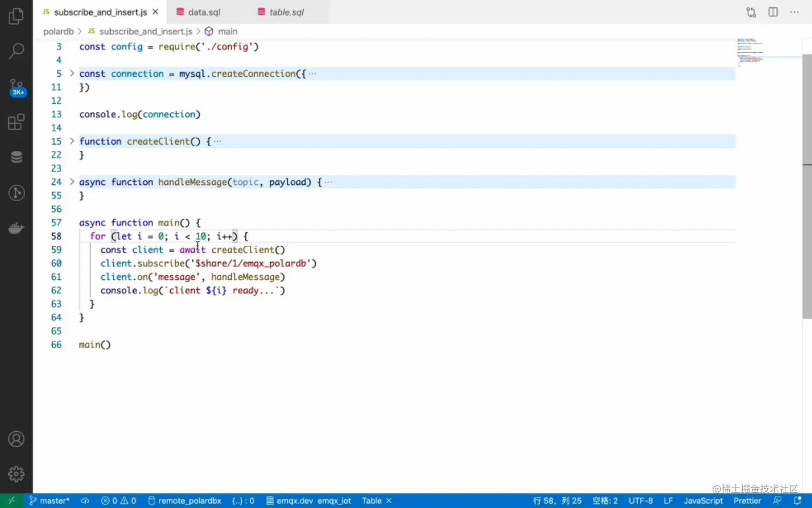Click subscribe_and_insert.js in the breadcrumb

click(x=146, y=31)
